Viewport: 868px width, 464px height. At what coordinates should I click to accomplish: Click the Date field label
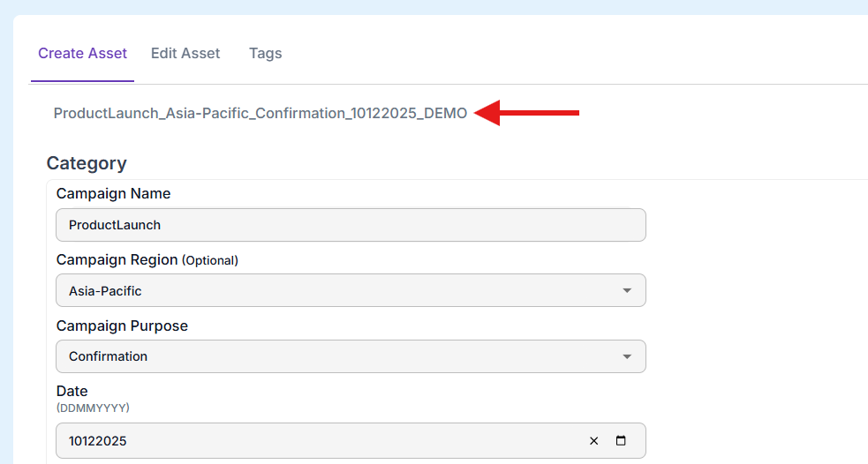[x=72, y=391]
